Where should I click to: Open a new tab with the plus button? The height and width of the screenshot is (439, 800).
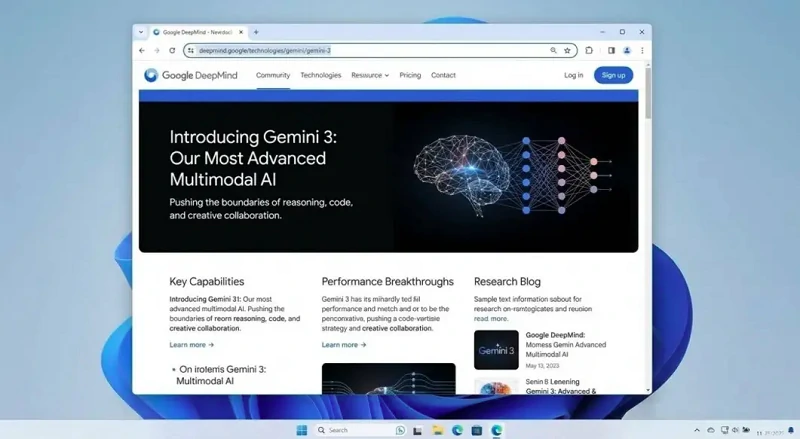pyautogui.click(x=256, y=32)
